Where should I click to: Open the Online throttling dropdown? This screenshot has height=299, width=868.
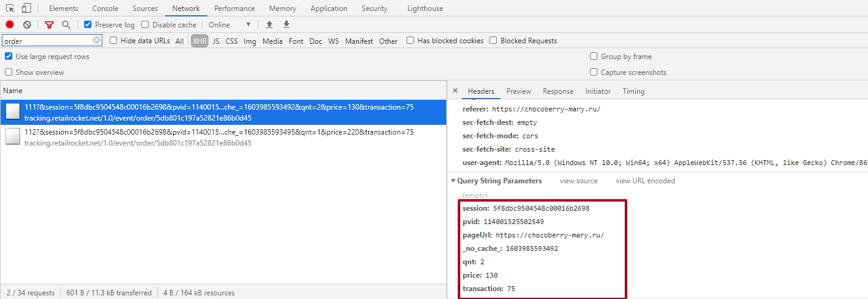229,24
